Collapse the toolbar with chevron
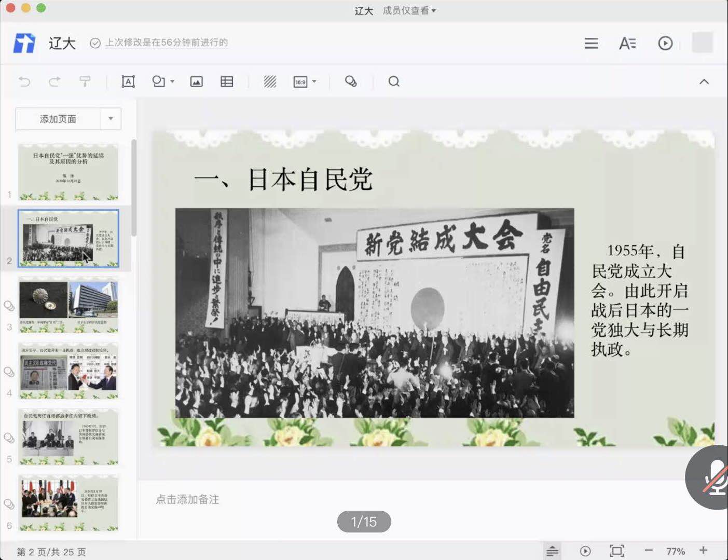 click(704, 81)
